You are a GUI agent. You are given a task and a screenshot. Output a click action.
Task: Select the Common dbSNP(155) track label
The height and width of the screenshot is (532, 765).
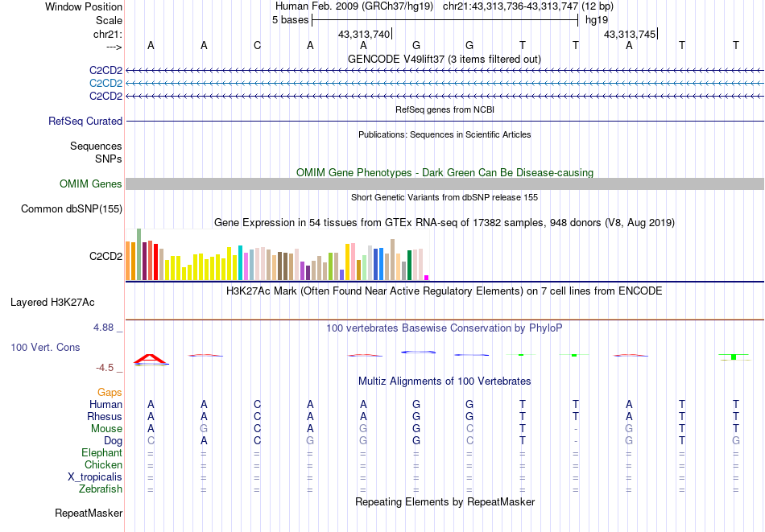point(72,208)
